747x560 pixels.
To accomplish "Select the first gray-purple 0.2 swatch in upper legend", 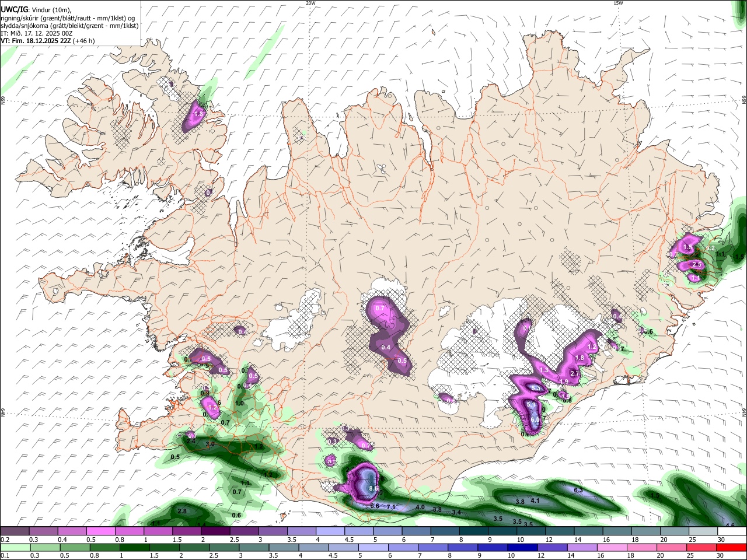I will click(15, 531).
